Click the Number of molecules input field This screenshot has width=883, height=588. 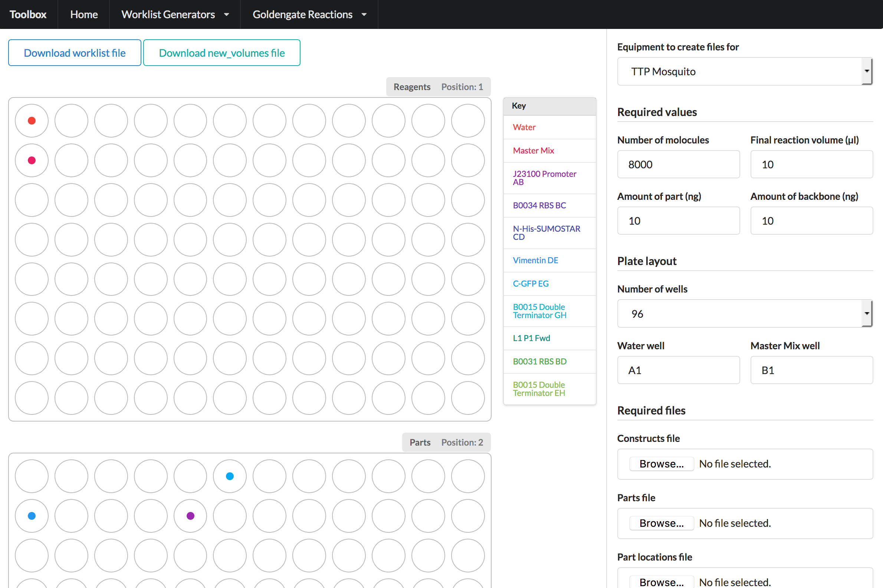tap(678, 165)
